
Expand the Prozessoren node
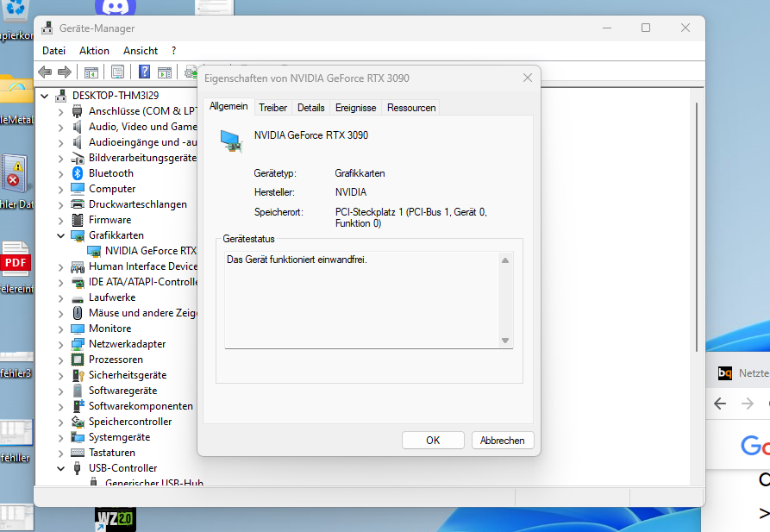[60, 360]
